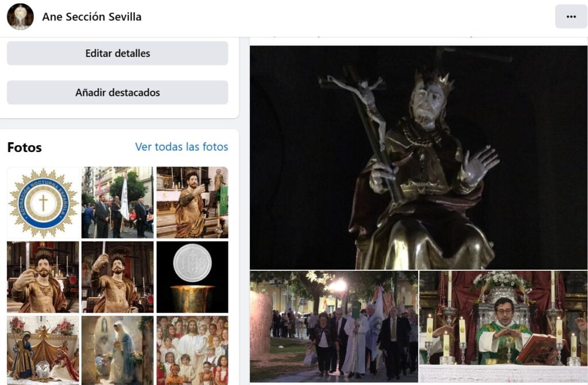Viewport: 588px width, 385px height.
Task: Open the Virgin Mary in blue veil thumbnail
Action: (118, 350)
